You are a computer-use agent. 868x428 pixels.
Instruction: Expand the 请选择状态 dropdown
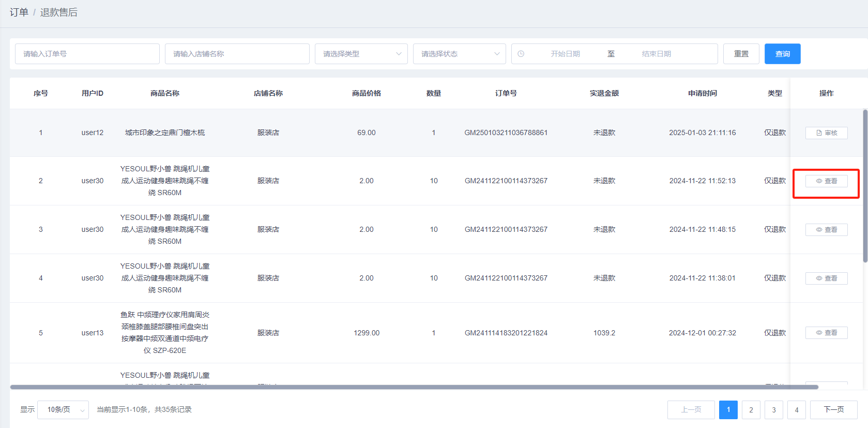tap(459, 54)
